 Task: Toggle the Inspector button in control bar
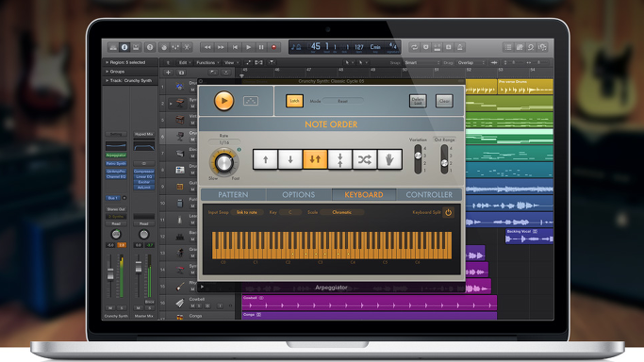(124, 47)
